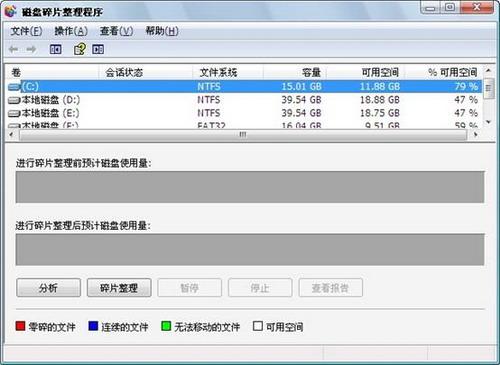Click the 分析 button
This screenshot has width=500, height=365.
48,288
